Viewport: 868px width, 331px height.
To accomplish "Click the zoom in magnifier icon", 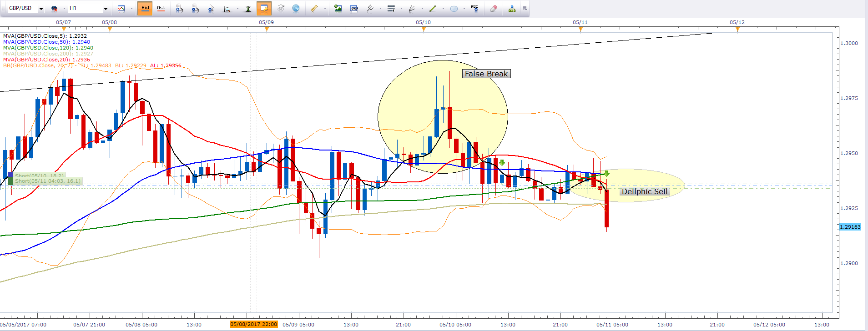I will click(x=179, y=9).
